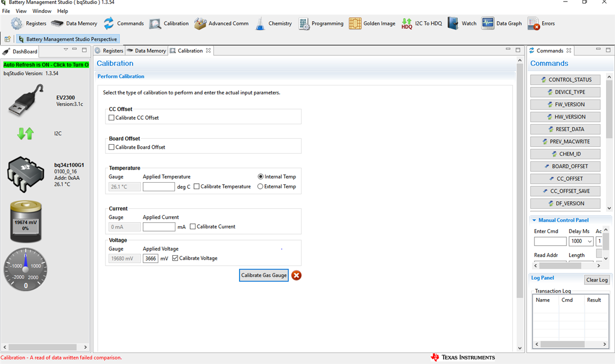The width and height of the screenshot is (615, 364).
Task: Click the Calibration panel vertical scrollbar
Action: coord(520,181)
